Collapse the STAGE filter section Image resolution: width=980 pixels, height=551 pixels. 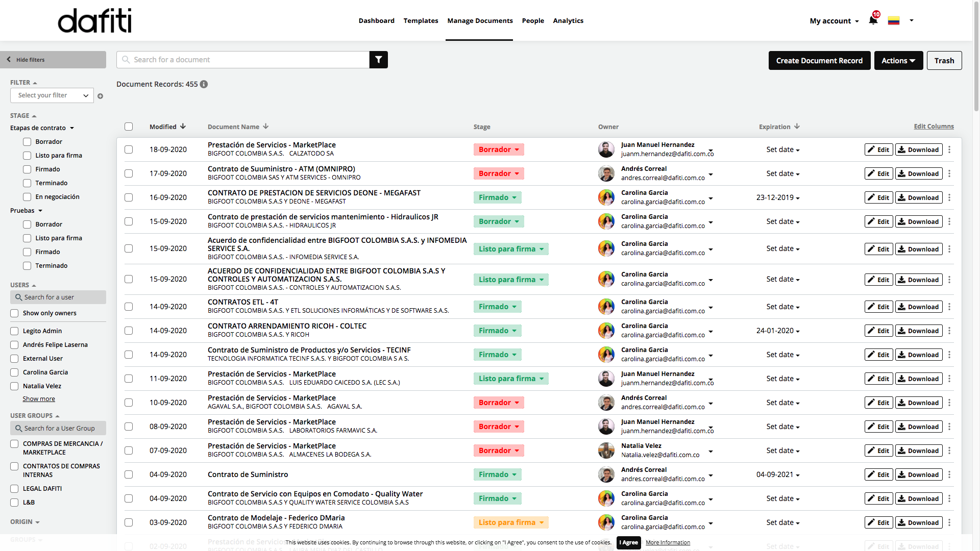(x=23, y=116)
